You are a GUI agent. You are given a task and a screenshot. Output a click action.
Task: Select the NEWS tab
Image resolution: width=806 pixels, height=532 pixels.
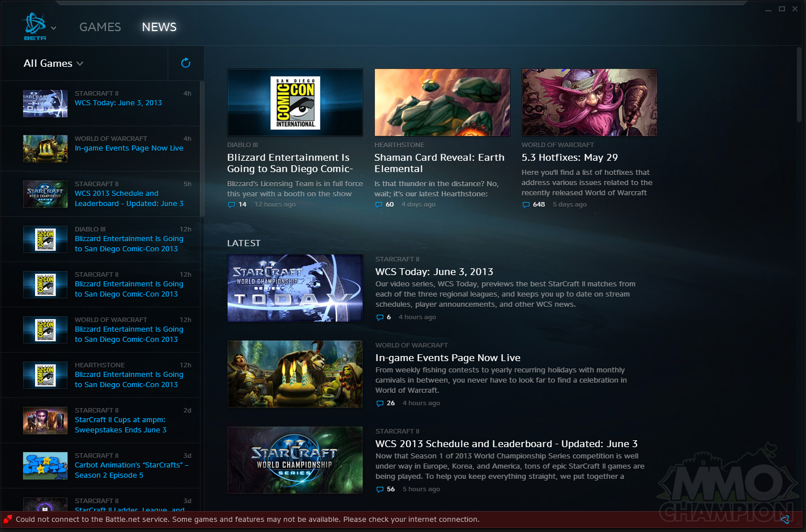(x=159, y=27)
